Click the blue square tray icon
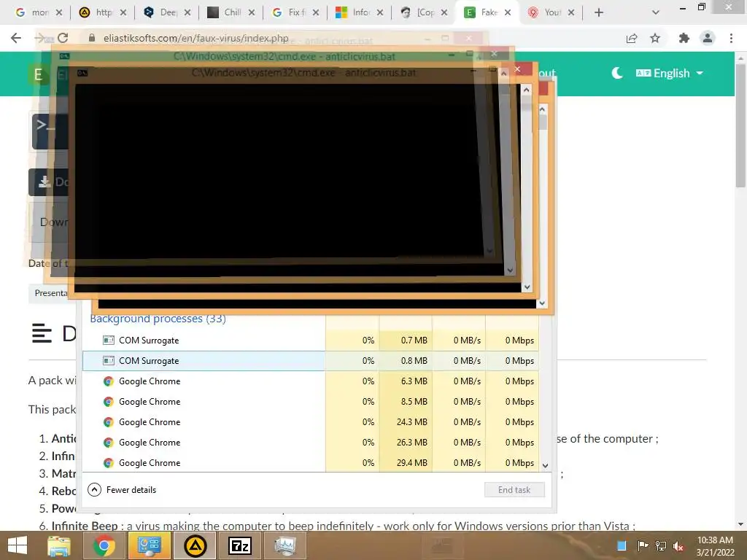The width and height of the screenshot is (747, 560). coord(622,545)
